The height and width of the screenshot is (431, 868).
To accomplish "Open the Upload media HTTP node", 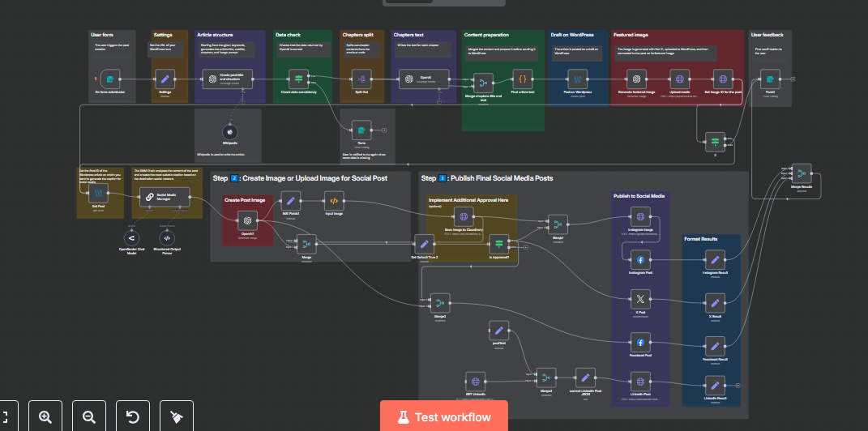I will pos(680,79).
